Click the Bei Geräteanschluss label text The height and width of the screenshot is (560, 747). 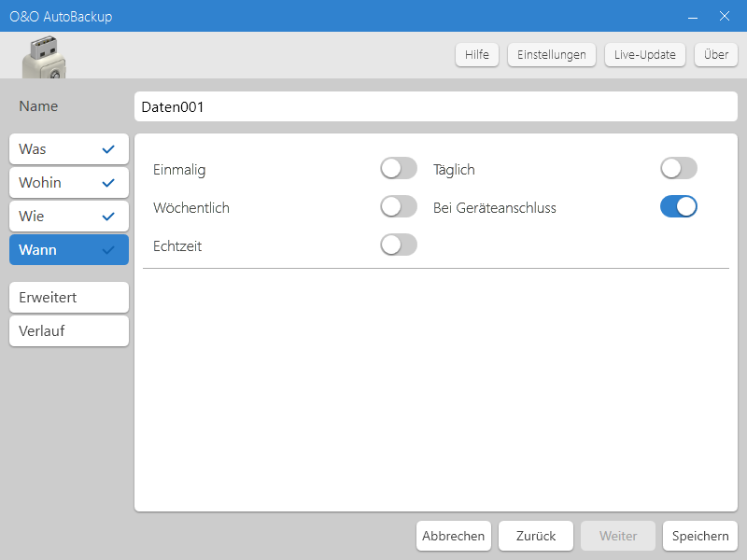coord(495,207)
